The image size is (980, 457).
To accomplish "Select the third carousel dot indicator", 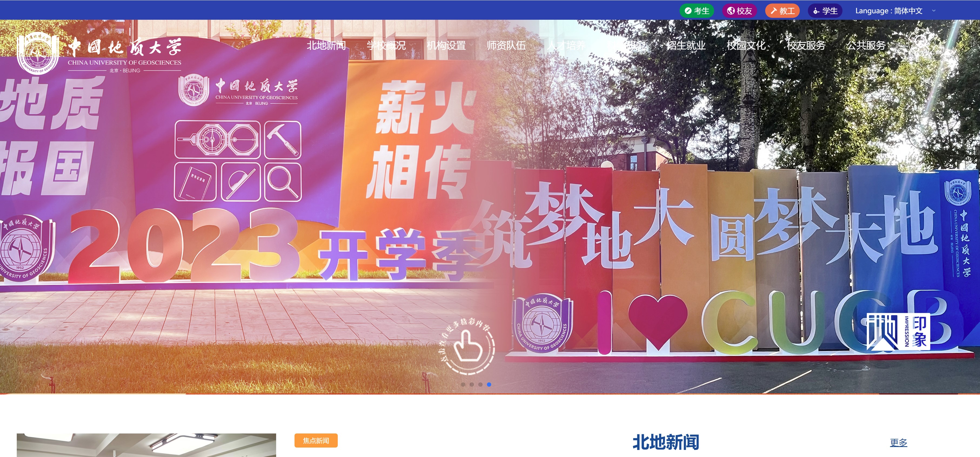I will [480, 384].
